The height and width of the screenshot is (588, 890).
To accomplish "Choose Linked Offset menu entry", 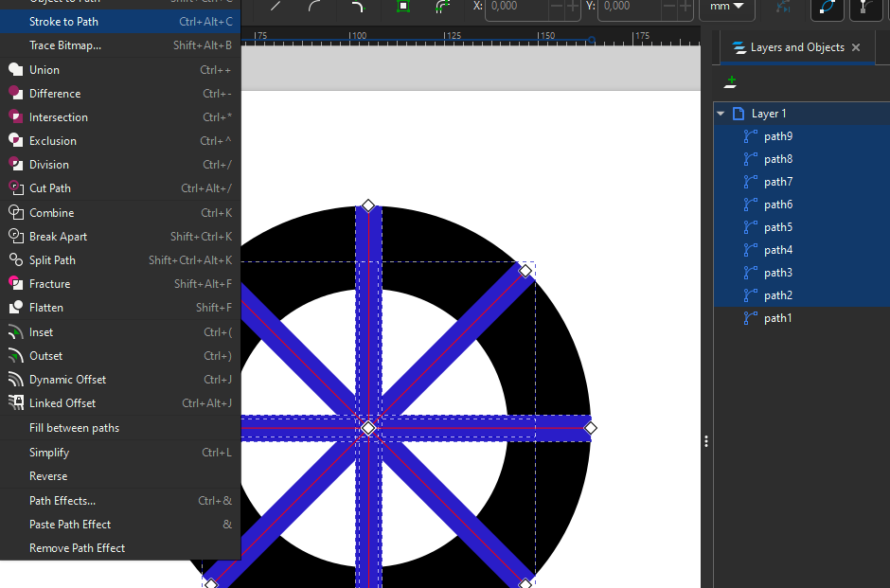I will (x=120, y=403).
